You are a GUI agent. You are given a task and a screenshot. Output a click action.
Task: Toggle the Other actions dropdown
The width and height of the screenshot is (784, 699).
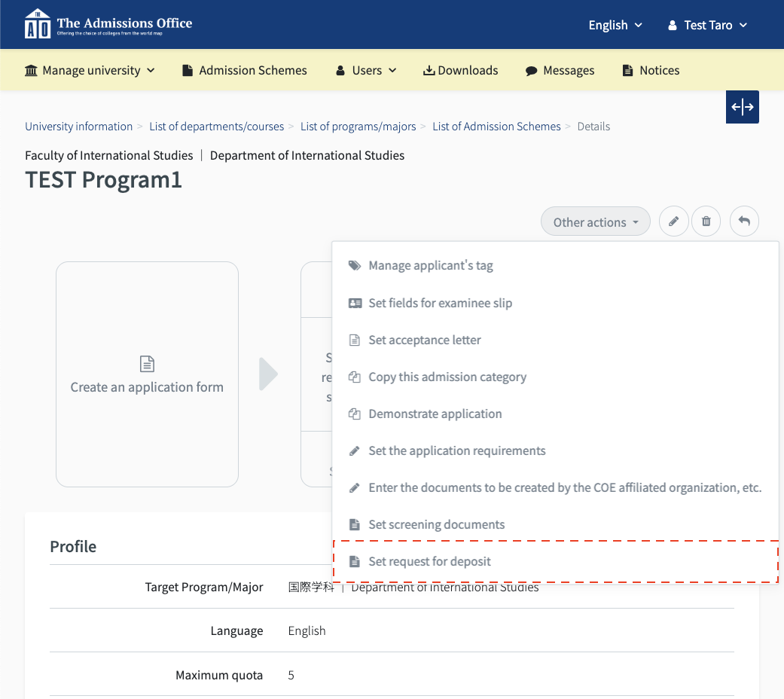[x=596, y=221]
